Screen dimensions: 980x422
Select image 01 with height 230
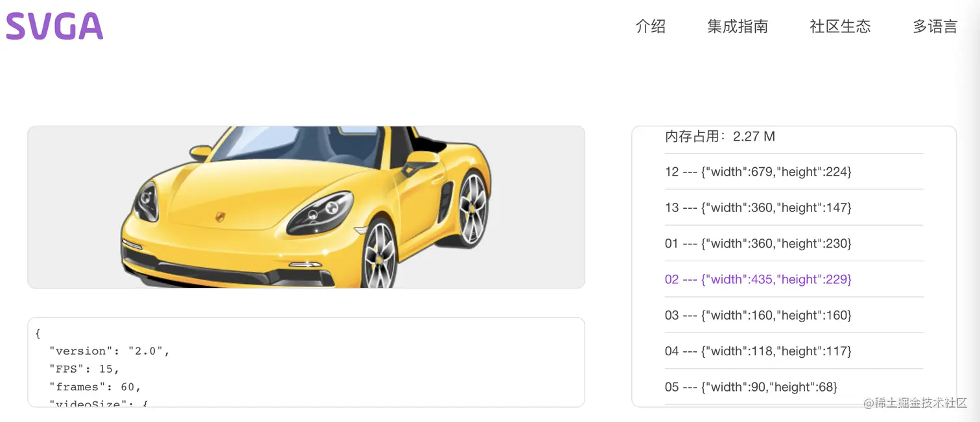794,243
